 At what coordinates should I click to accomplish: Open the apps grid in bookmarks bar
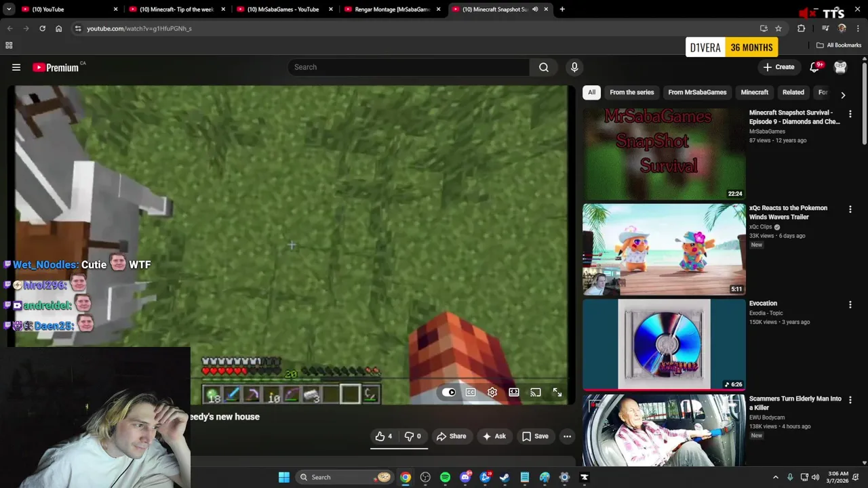(x=9, y=45)
